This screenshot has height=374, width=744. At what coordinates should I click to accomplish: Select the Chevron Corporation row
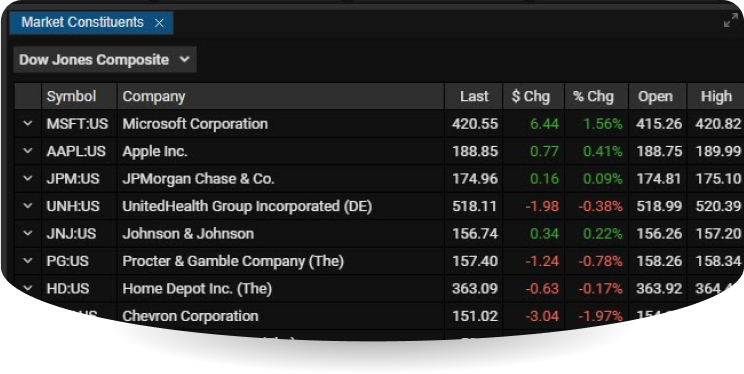(372, 316)
